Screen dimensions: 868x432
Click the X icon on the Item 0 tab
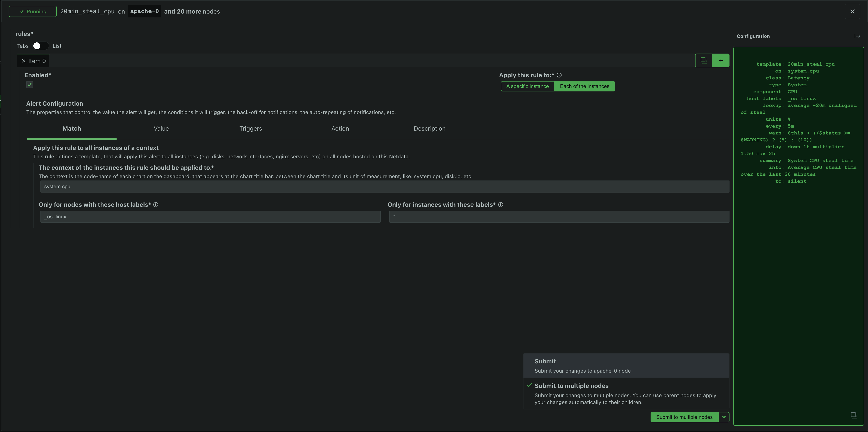click(x=24, y=61)
